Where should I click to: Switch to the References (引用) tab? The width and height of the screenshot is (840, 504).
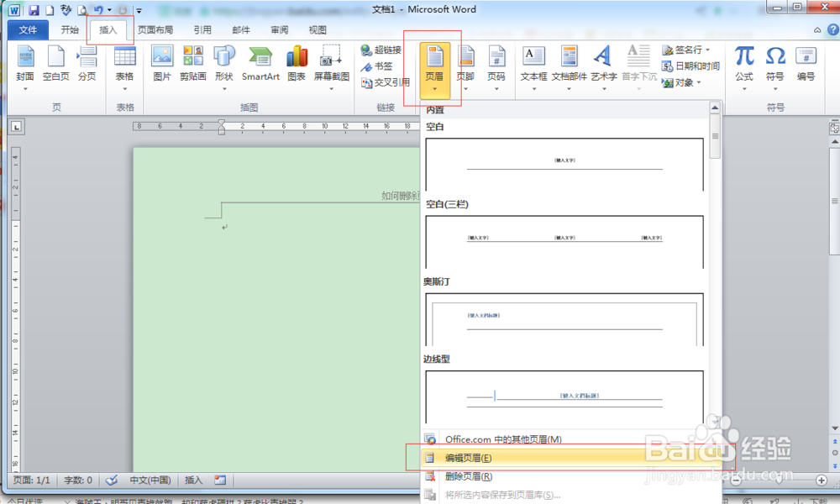[x=202, y=30]
